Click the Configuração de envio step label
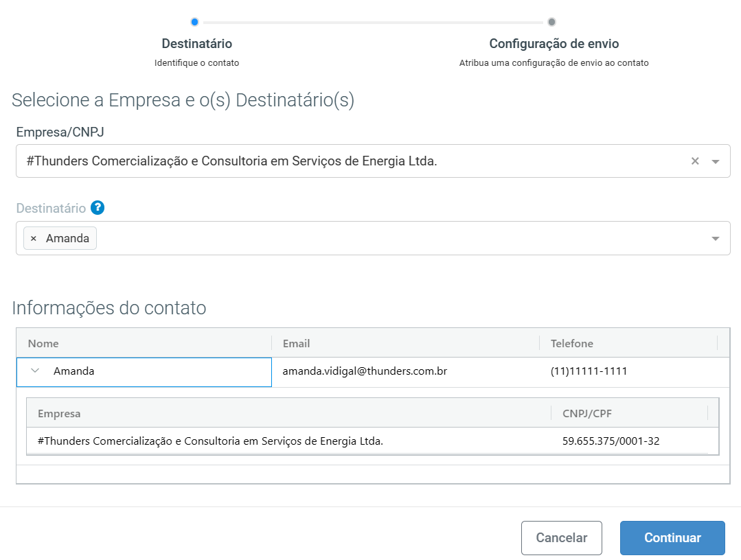This screenshot has width=741, height=560. (x=554, y=43)
